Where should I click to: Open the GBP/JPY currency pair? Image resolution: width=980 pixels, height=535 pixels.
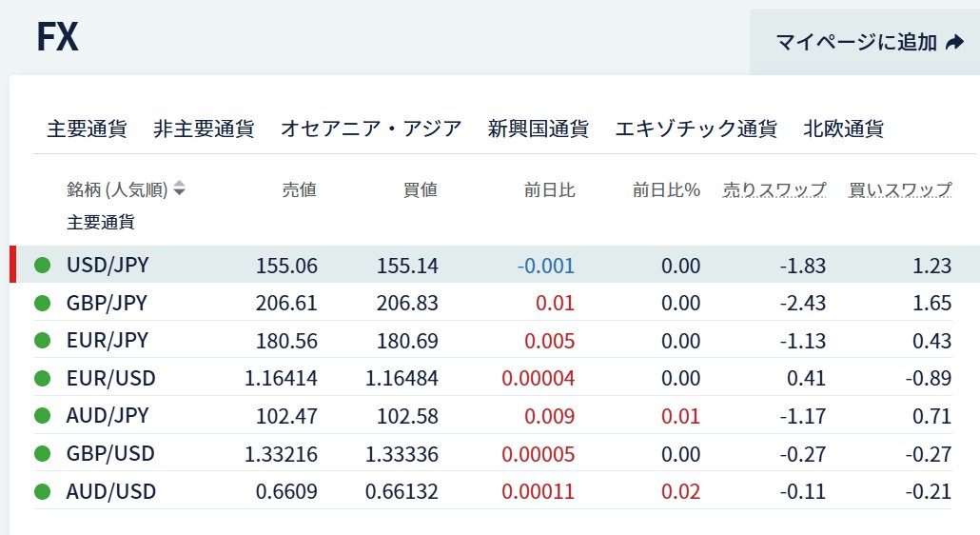coord(107,303)
